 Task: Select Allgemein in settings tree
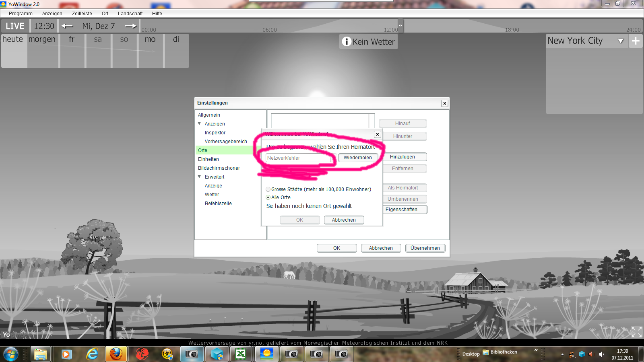(209, 115)
